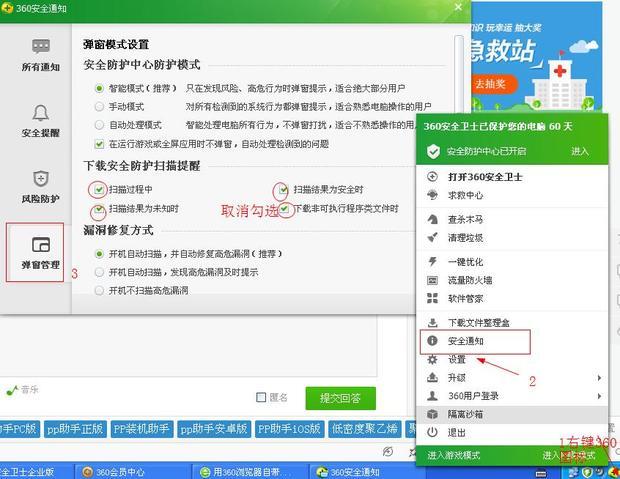
Task: Select 开机不扫描高危漏洞 radio
Action: coord(99,291)
